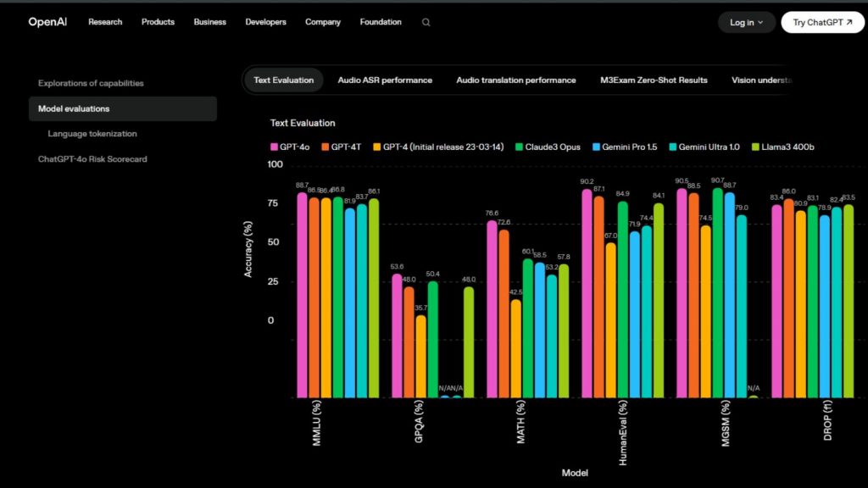The image size is (868, 488).
Task: Open ChatGPT-4o Risk Scorecard sidebar link
Action: pos(92,159)
